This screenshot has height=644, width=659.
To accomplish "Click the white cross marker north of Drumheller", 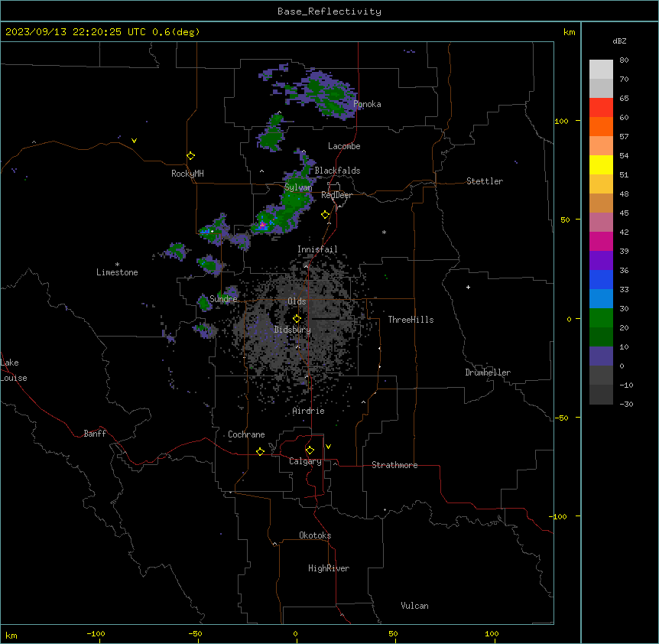I will coord(468,287).
